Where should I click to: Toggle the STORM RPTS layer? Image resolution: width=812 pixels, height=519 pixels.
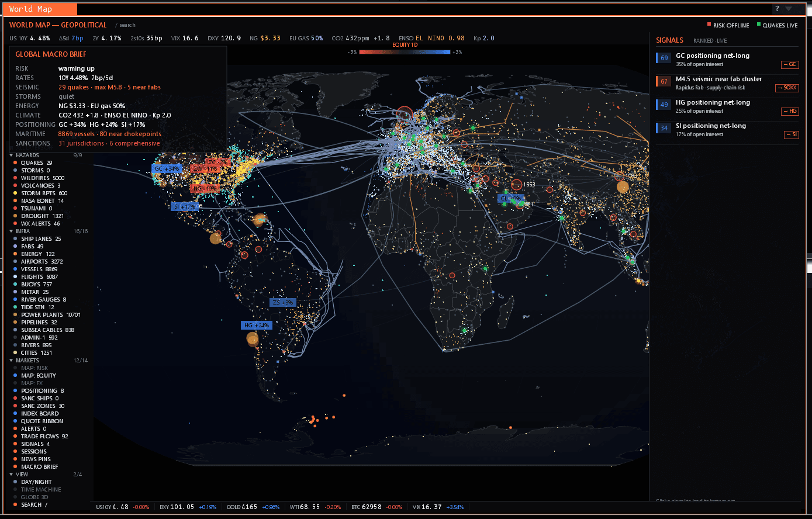(40, 193)
